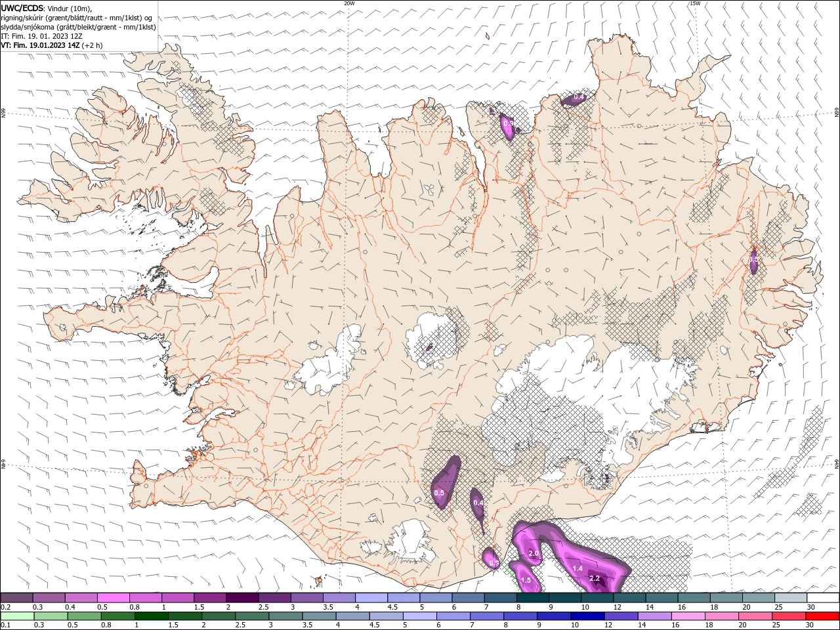This screenshot has width=840, height=630.
Task: Select upper legend swatch starting at 3.5
Action: pyautogui.click(x=339, y=598)
